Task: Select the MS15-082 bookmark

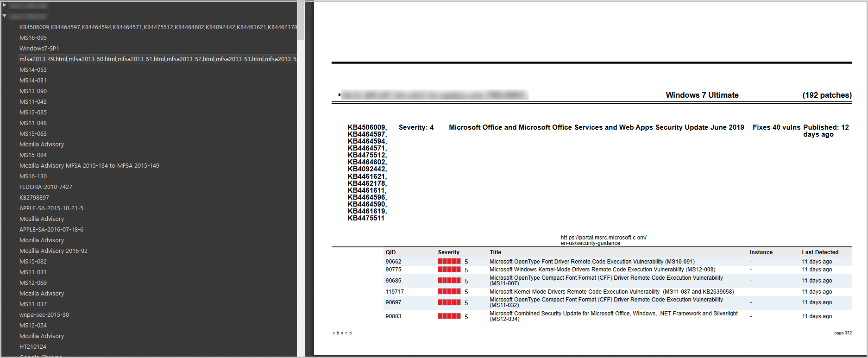Action: 33,262
